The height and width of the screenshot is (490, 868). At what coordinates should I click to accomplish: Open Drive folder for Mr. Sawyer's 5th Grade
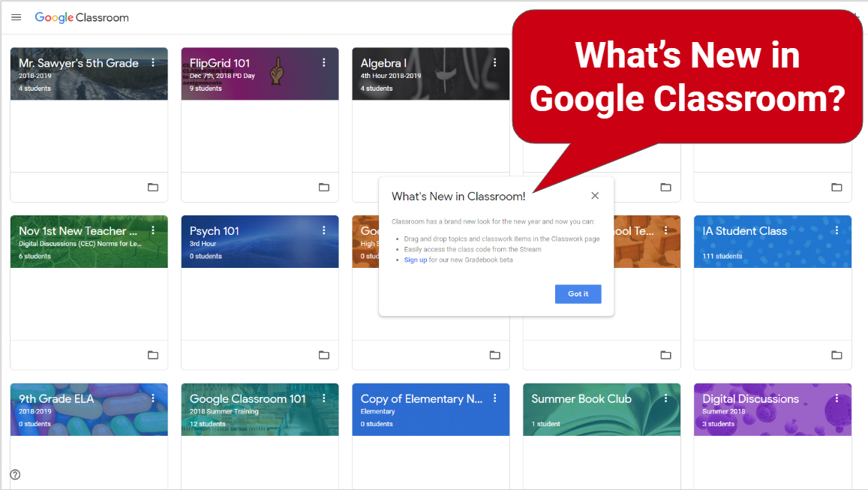tap(153, 187)
